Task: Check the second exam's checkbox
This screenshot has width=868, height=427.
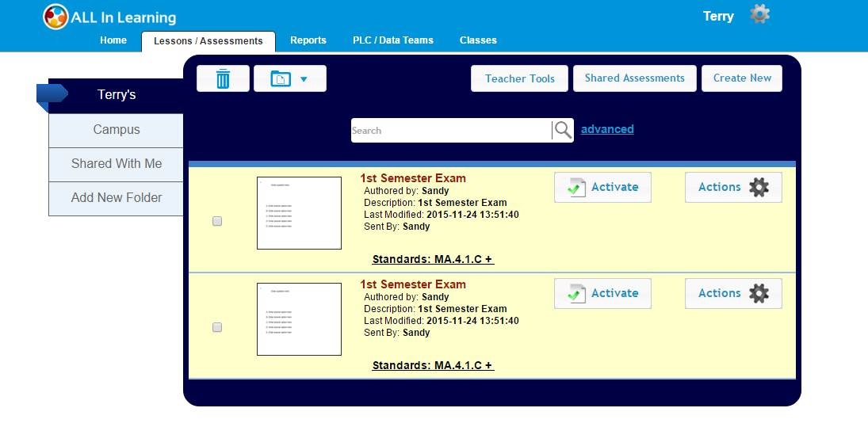Action: click(217, 327)
